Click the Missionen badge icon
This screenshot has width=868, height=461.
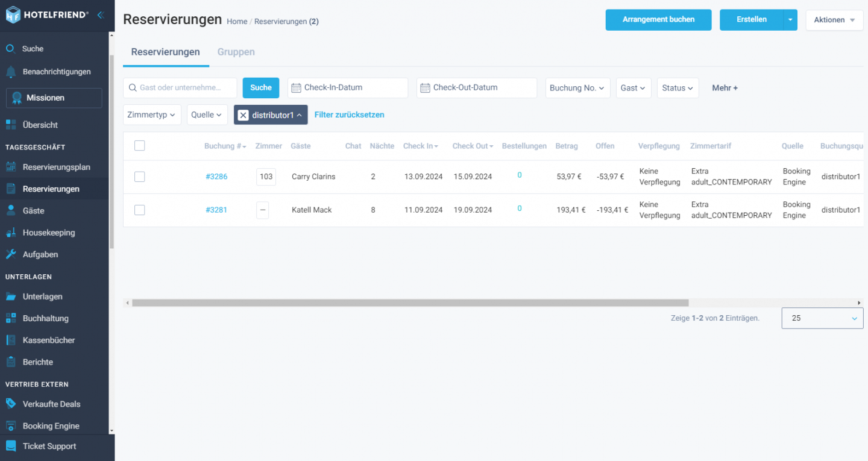17,98
